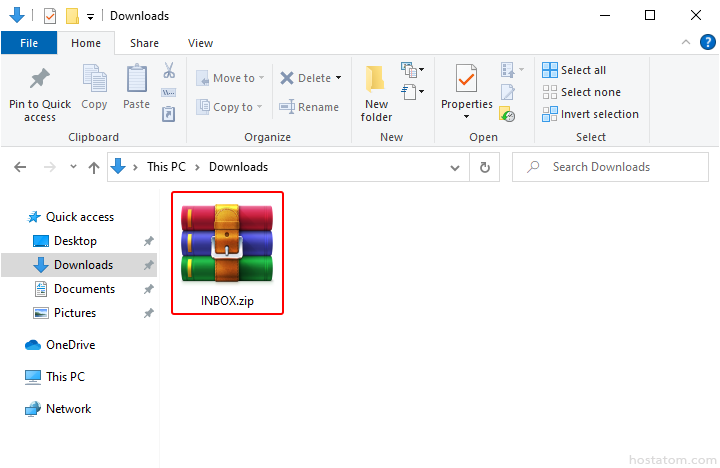The height and width of the screenshot is (468, 720).
Task: Open the Recent locations dropdown
Action: click(73, 167)
